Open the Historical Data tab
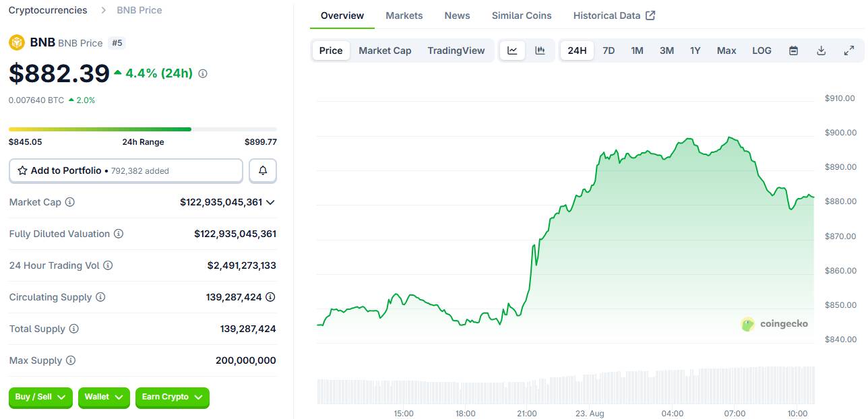 [x=614, y=15]
